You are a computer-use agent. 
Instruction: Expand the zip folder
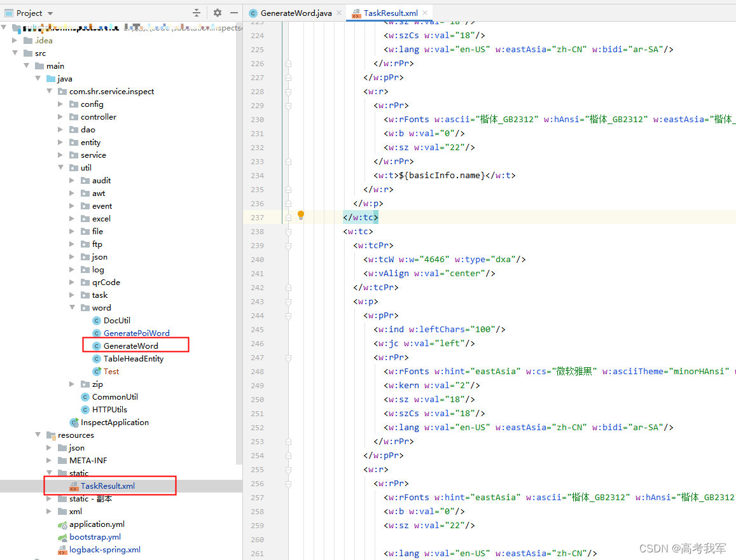pos(71,384)
